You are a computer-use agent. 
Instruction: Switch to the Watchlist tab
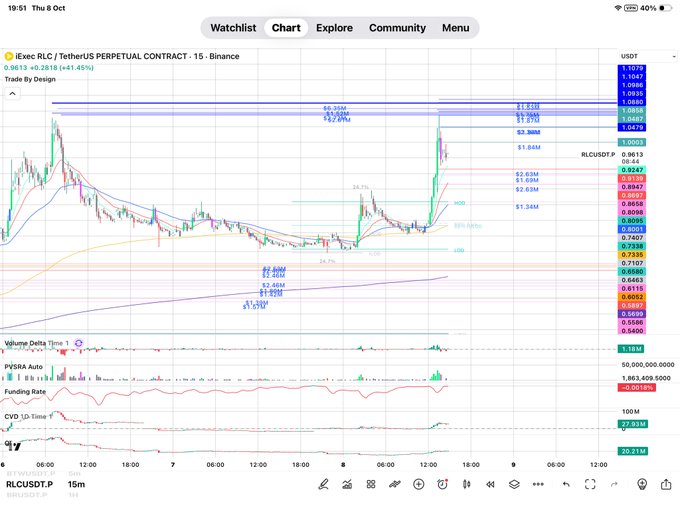click(x=233, y=28)
